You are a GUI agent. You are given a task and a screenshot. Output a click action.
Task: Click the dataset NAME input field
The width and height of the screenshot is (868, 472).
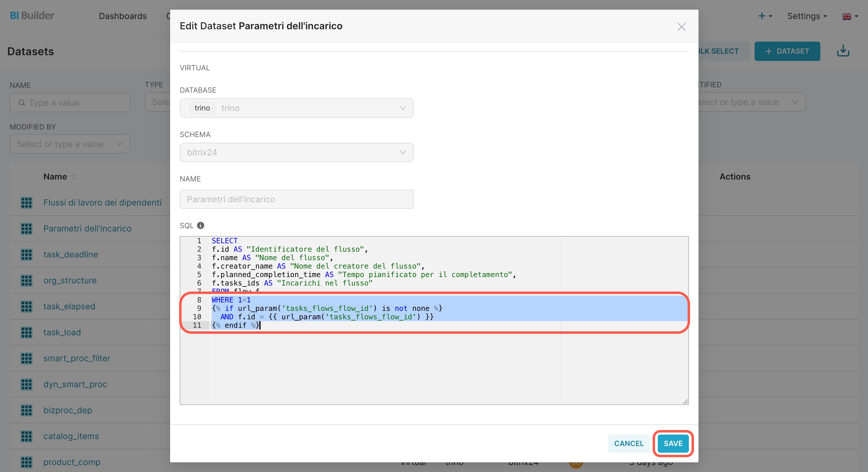click(296, 199)
